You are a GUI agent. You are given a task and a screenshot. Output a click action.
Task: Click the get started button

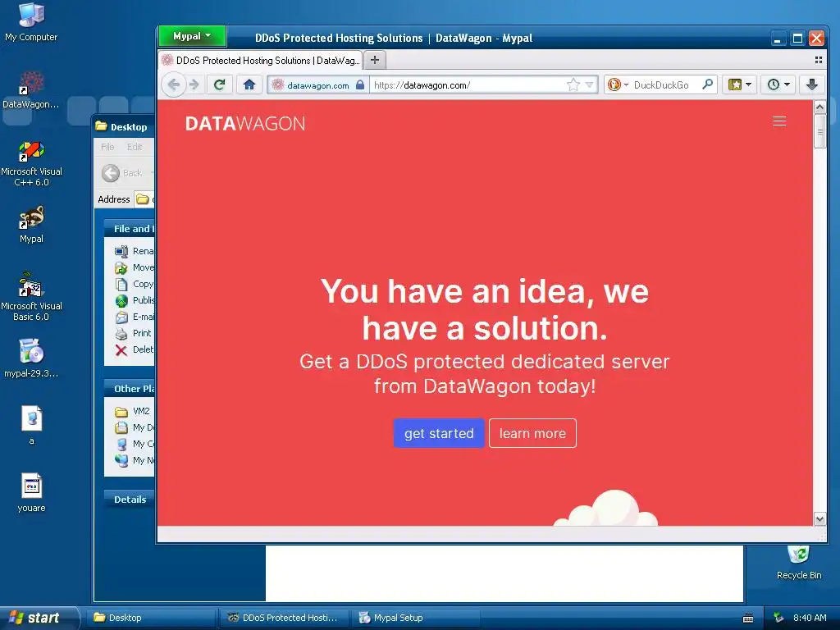pyautogui.click(x=439, y=433)
